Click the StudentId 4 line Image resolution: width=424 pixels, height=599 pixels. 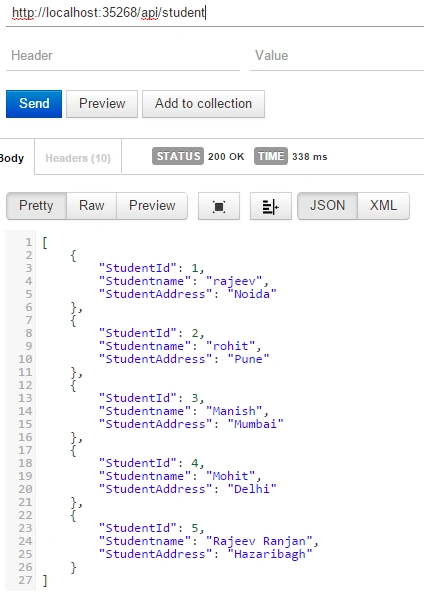point(151,463)
